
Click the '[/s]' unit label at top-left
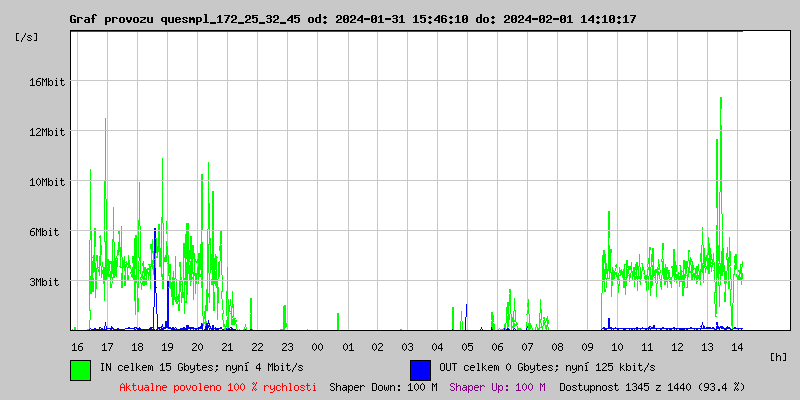pyautogui.click(x=28, y=37)
